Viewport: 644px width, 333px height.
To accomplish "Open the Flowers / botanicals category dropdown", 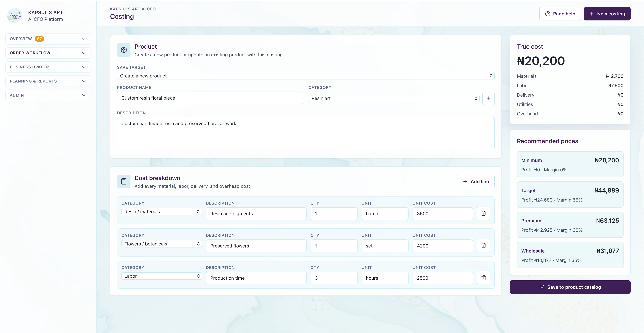I will [162, 244].
